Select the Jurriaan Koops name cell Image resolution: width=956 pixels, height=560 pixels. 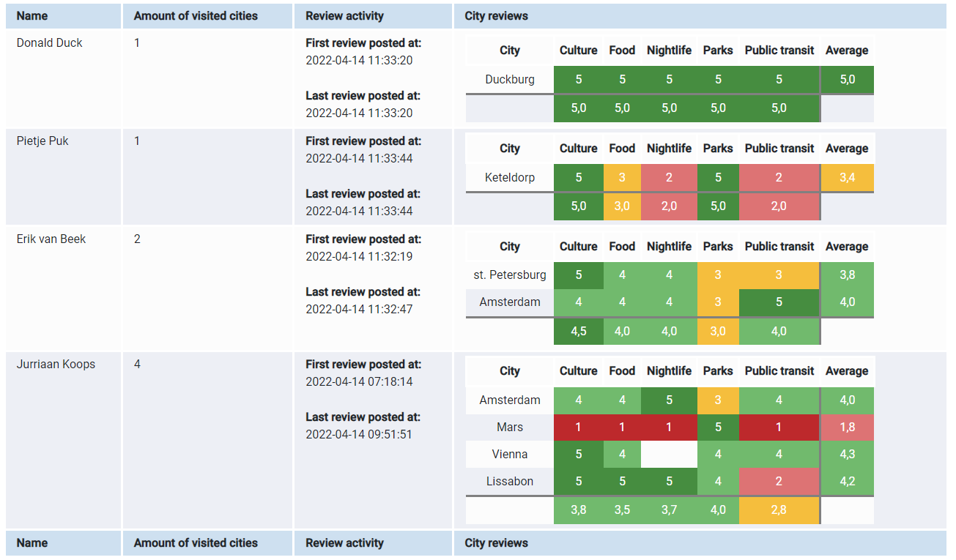tap(64, 440)
